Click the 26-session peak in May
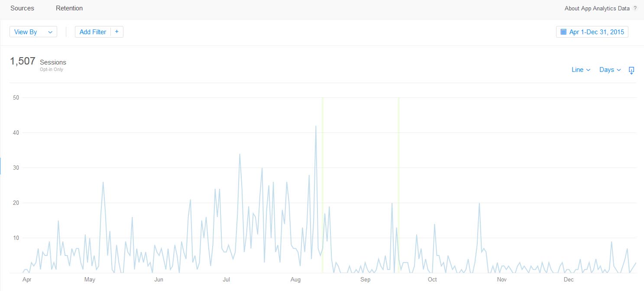 pos(103,182)
